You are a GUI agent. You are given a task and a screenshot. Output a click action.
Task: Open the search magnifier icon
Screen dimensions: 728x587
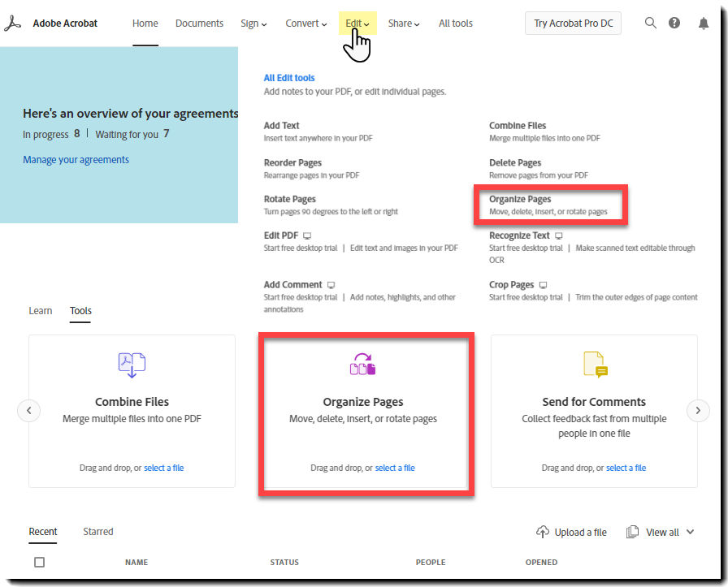(651, 23)
